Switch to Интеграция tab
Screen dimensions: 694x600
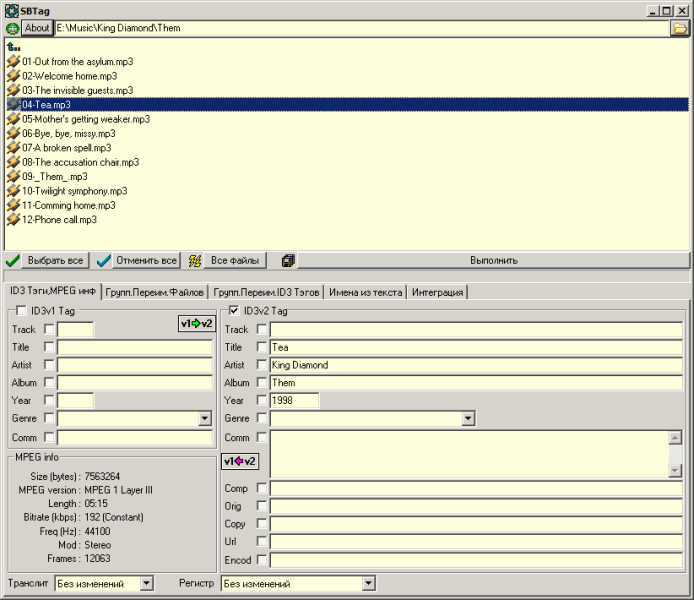coord(437,292)
